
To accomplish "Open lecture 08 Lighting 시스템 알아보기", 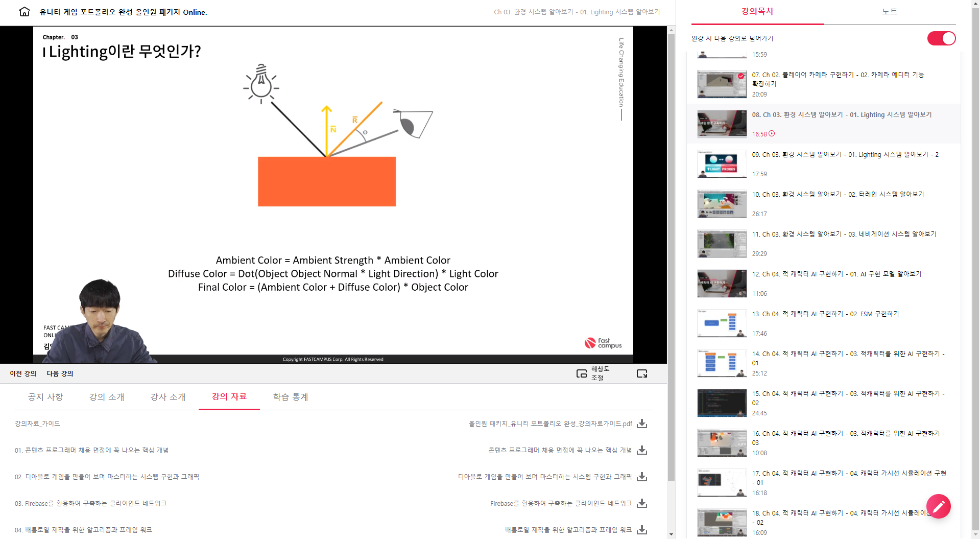I will click(824, 124).
